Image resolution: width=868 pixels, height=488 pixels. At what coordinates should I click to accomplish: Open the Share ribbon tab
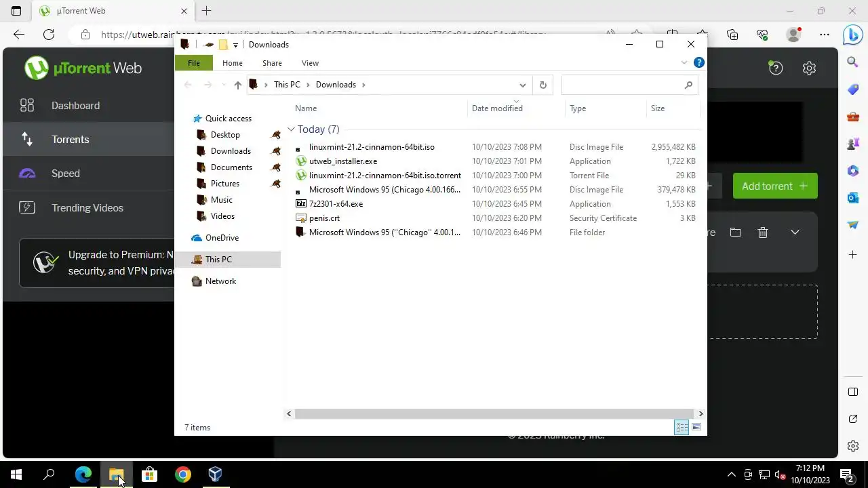[x=272, y=63]
